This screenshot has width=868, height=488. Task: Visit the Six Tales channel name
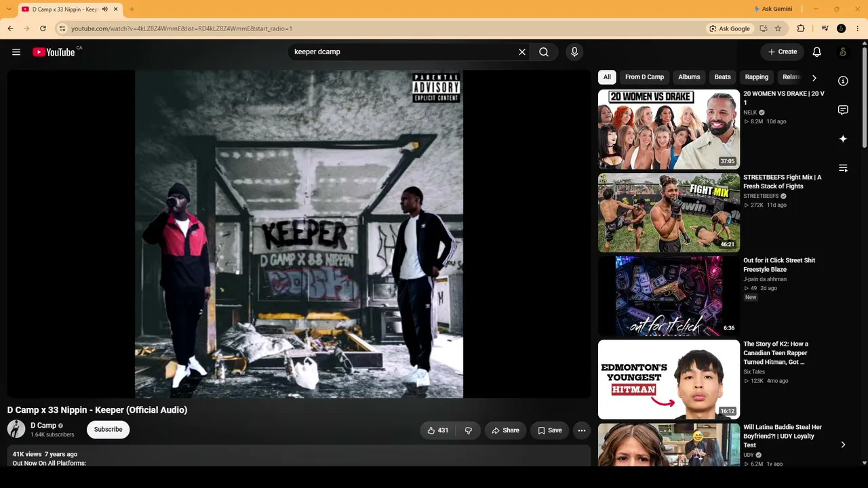click(754, 372)
